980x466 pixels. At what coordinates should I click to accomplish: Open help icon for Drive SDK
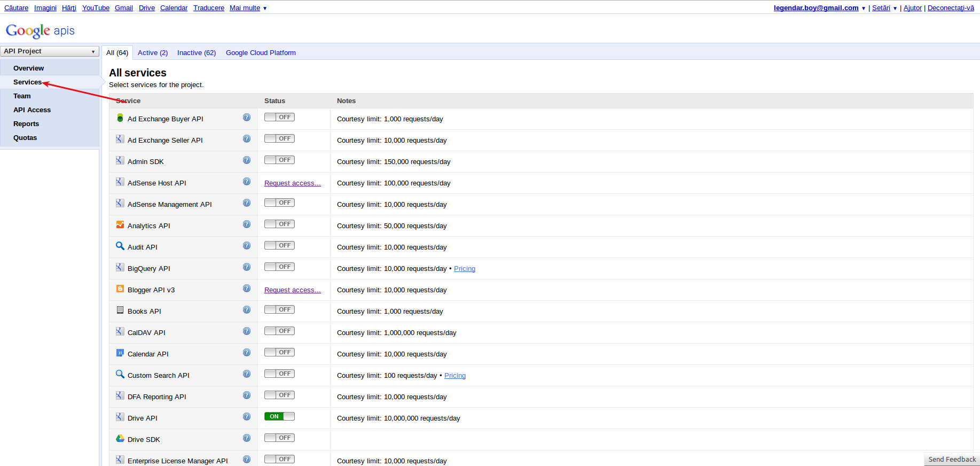[x=247, y=438]
